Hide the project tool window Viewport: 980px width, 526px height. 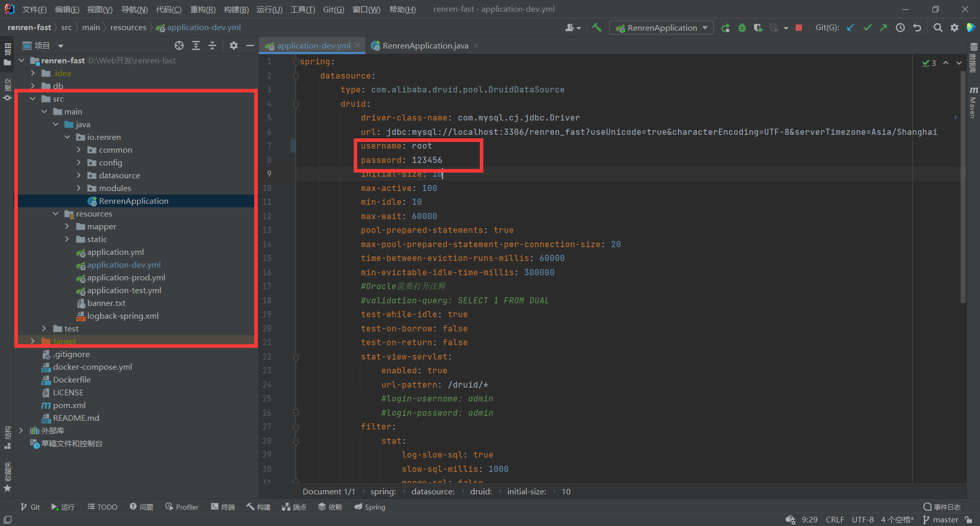tap(250, 45)
